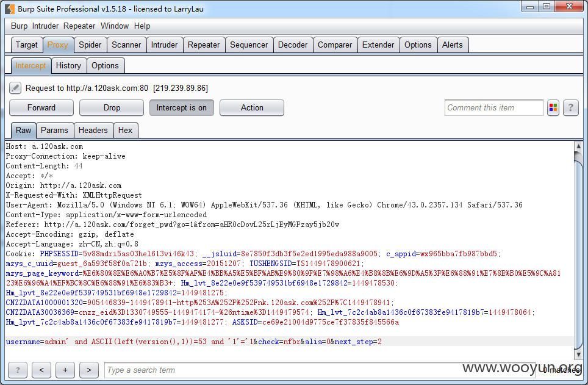The image size is (588, 385).
Task: Switch to the Spider tab
Action: (x=90, y=45)
